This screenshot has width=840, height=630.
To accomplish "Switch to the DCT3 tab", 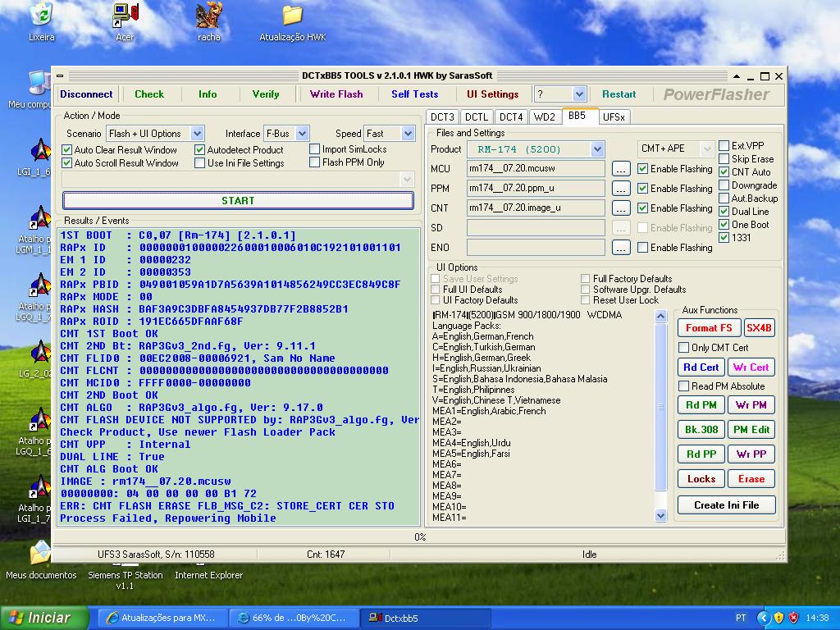I will coord(442,116).
